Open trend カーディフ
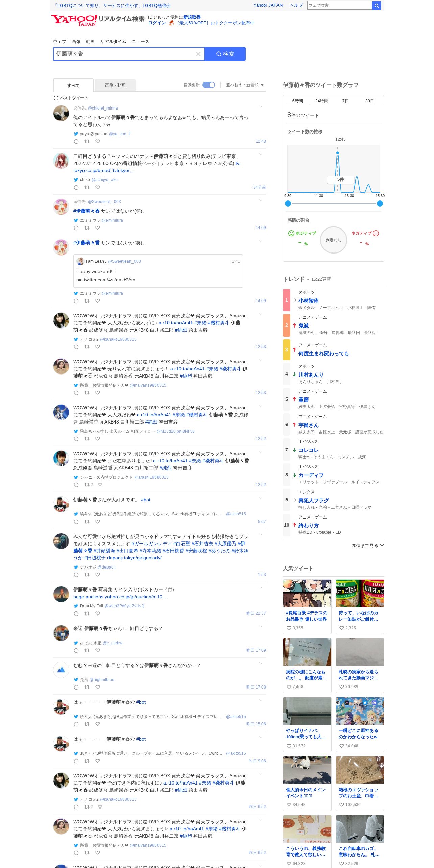 click(x=311, y=475)
